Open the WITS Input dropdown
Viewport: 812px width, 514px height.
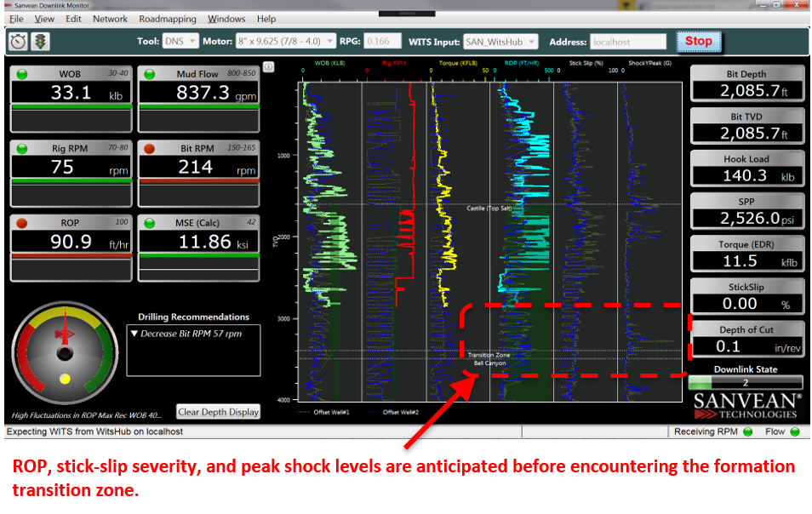[x=500, y=42]
